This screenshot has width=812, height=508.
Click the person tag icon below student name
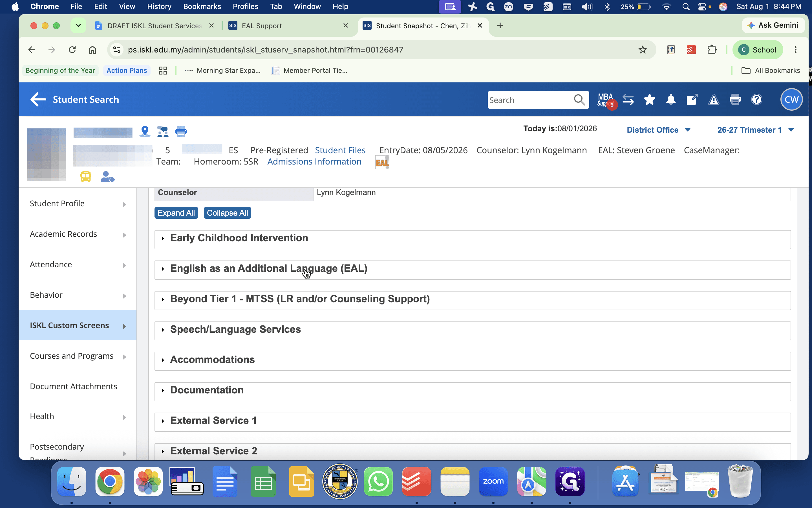tap(108, 177)
